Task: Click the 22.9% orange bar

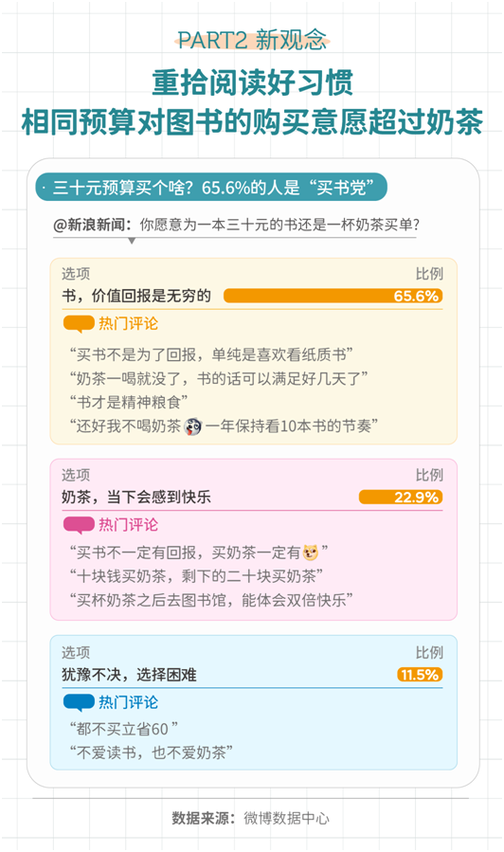Action: coord(401,498)
